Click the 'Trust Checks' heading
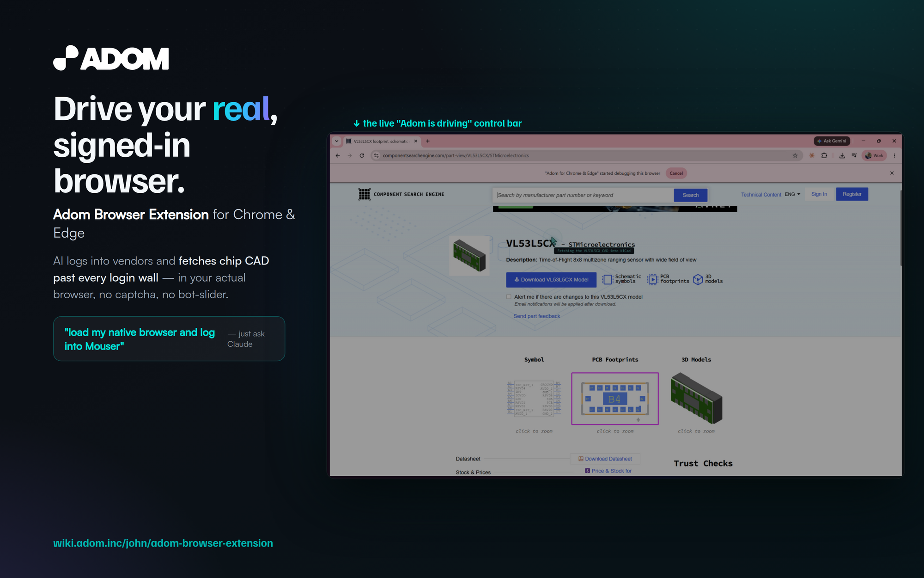The width and height of the screenshot is (924, 578). 703,463
